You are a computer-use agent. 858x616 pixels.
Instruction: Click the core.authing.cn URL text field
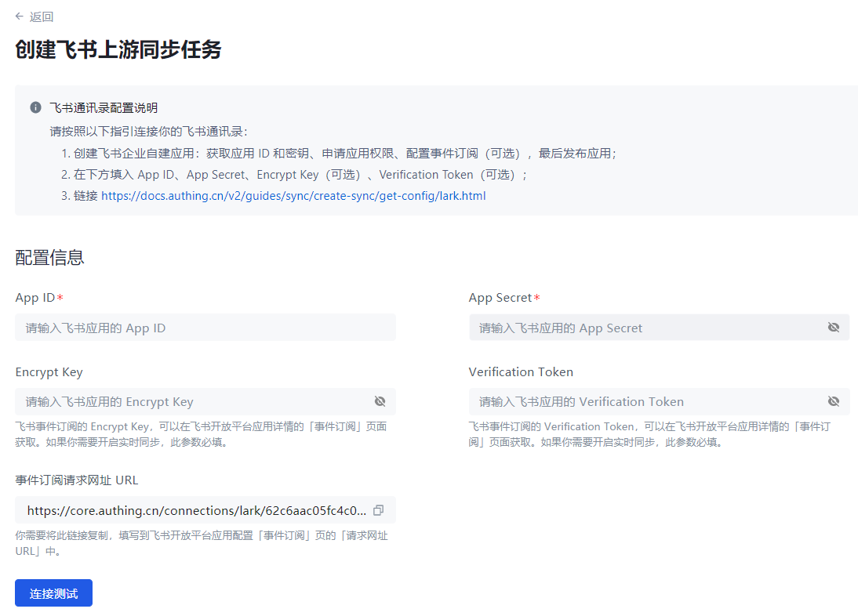point(196,510)
